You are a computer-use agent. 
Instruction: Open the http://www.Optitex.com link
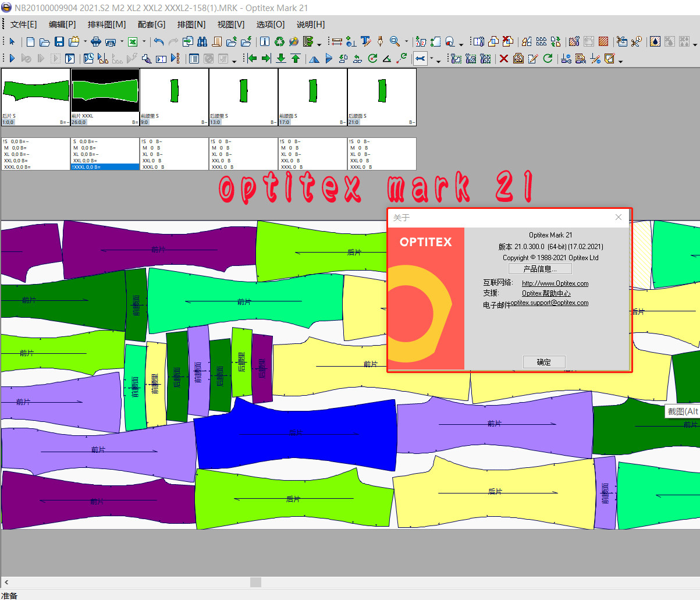[554, 283]
